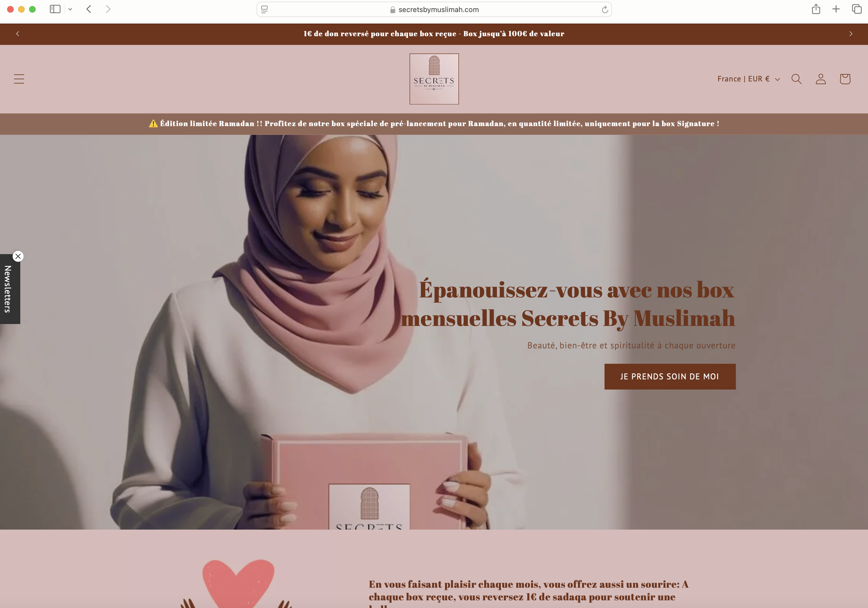Close the Newsletters side tab

click(x=18, y=256)
